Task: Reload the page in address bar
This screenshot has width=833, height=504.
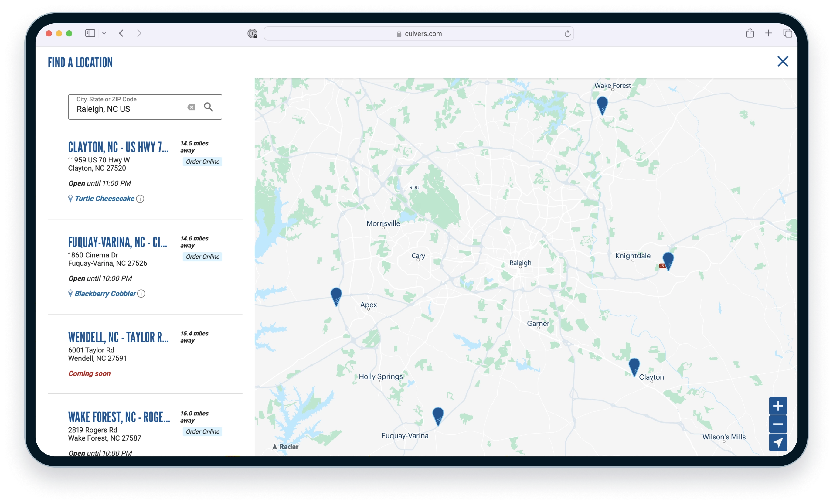Action: point(567,33)
